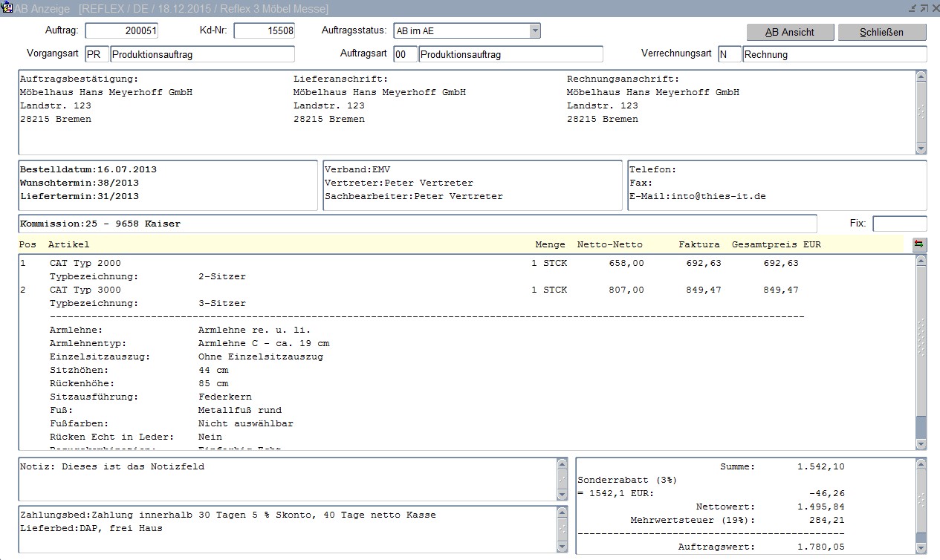Click into the Auftrag number field
The height and width of the screenshot is (560, 940).
coord(122,31)
